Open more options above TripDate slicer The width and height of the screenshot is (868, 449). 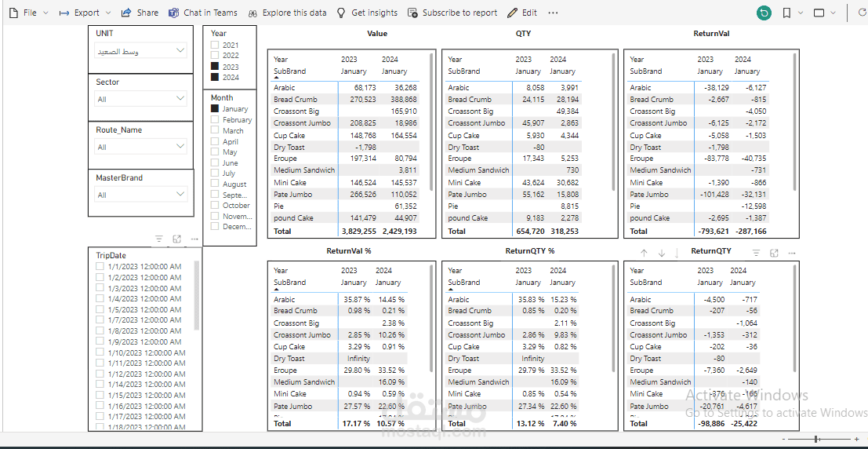point(194,239)
